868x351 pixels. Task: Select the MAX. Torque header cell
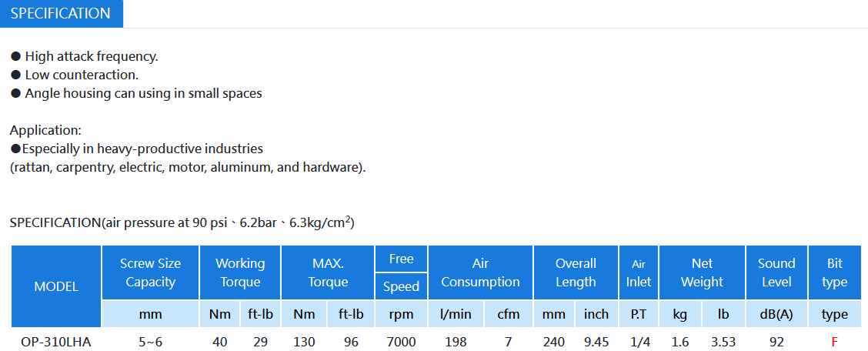pos(328,272)
